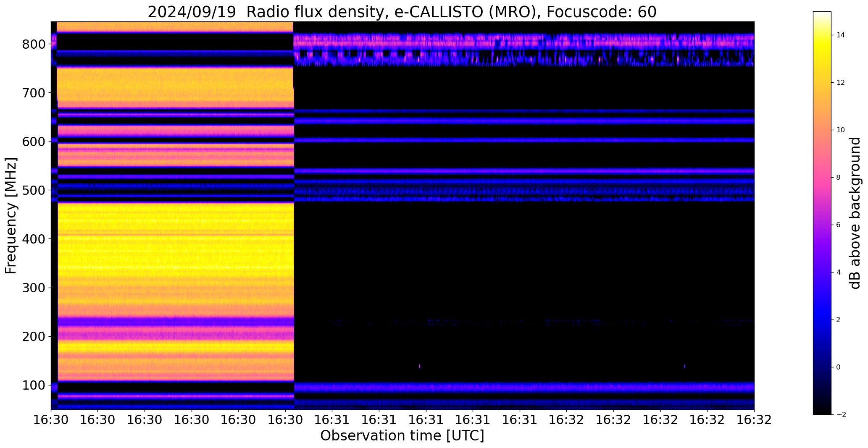Click the colorbar tick label 14
The width and height of the screenshot is (868, 448).
coord(841,35)
